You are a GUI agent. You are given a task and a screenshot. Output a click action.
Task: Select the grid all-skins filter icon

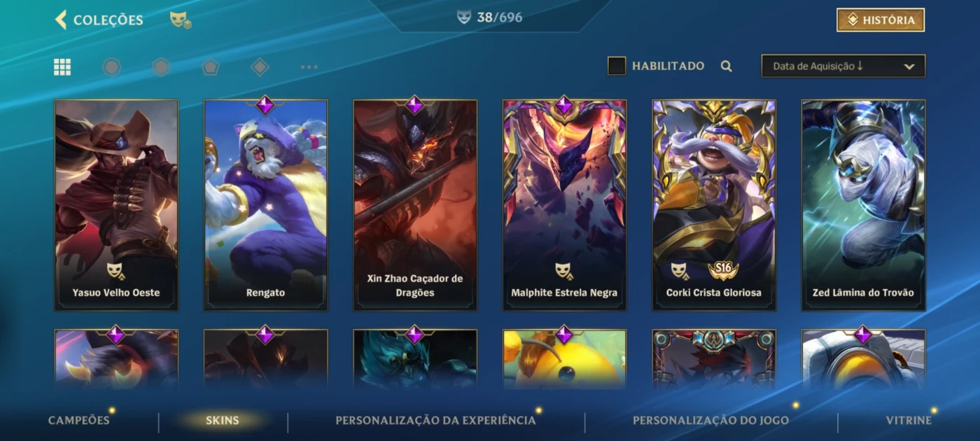62,67
